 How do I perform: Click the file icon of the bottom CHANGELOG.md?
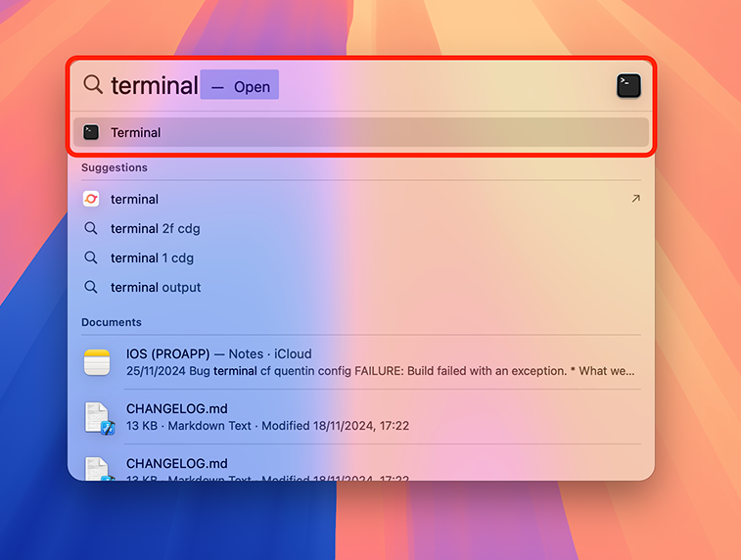98,469
